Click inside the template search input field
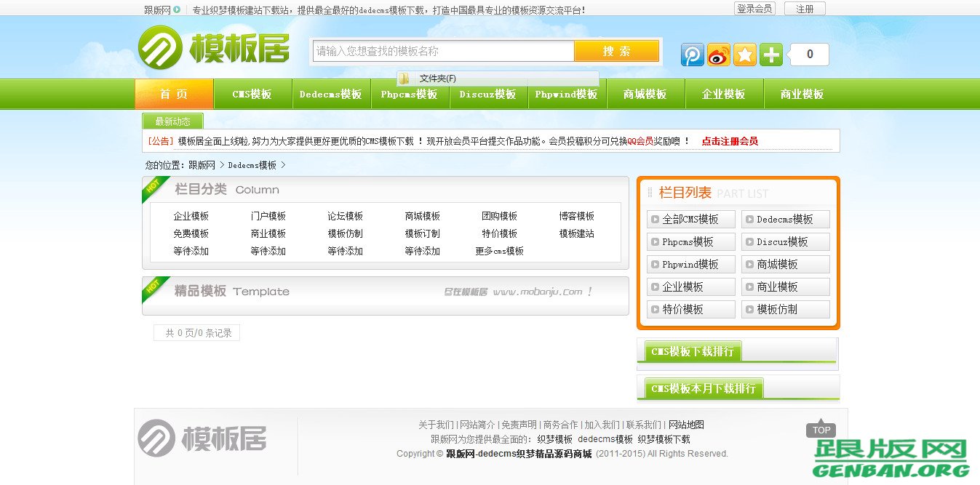980x485 pixels. tap(444, 52)
